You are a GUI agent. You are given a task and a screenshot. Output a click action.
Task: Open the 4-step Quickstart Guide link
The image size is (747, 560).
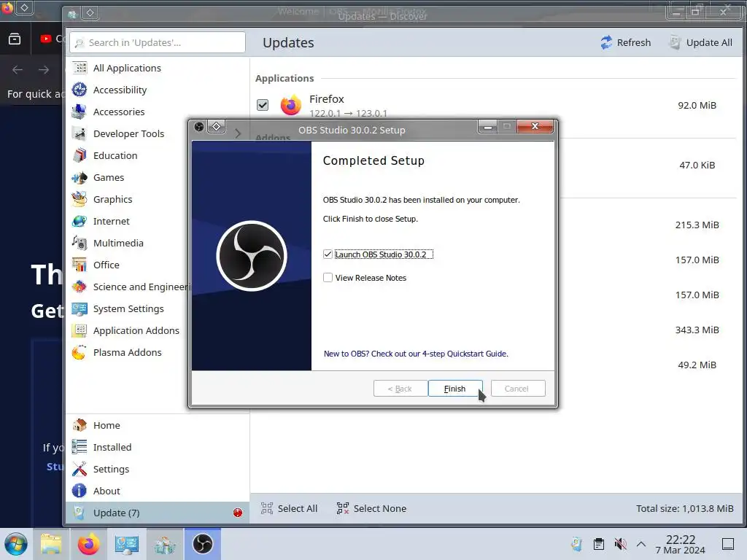(x=416, y=354)
